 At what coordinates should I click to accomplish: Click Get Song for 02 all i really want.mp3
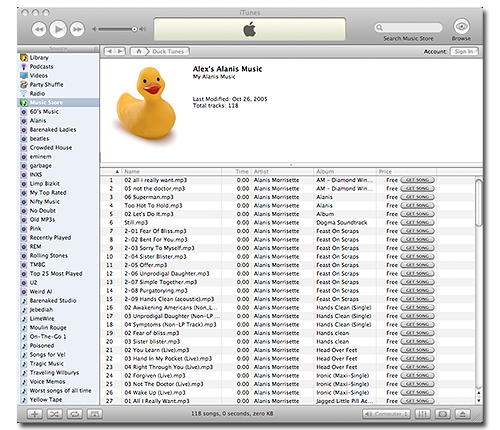pos(417,180)
